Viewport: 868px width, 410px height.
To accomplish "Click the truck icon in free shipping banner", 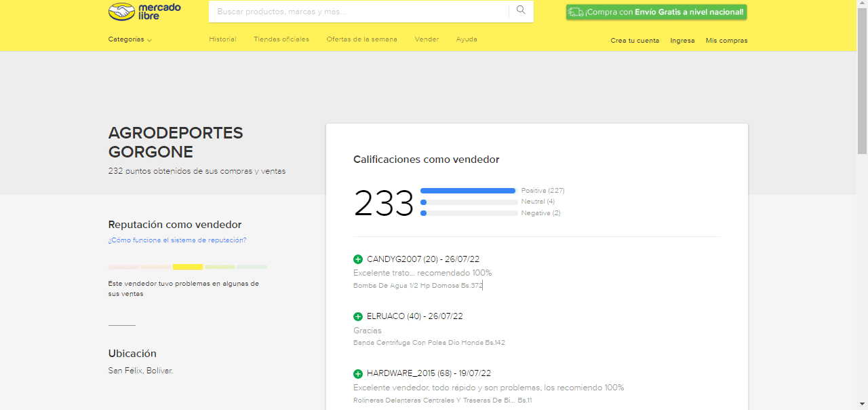I will [x=576, y=12].
